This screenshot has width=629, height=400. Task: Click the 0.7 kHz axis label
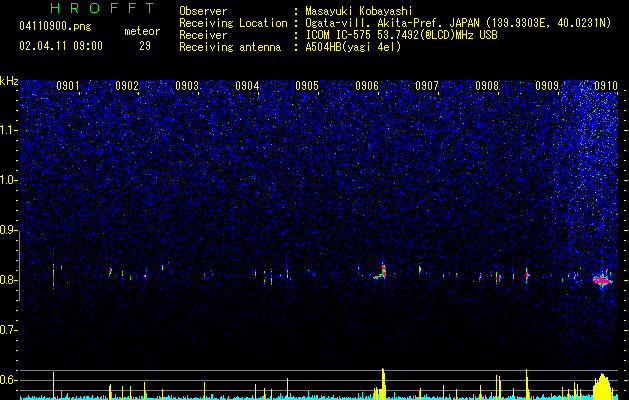[x=9, y=330]
